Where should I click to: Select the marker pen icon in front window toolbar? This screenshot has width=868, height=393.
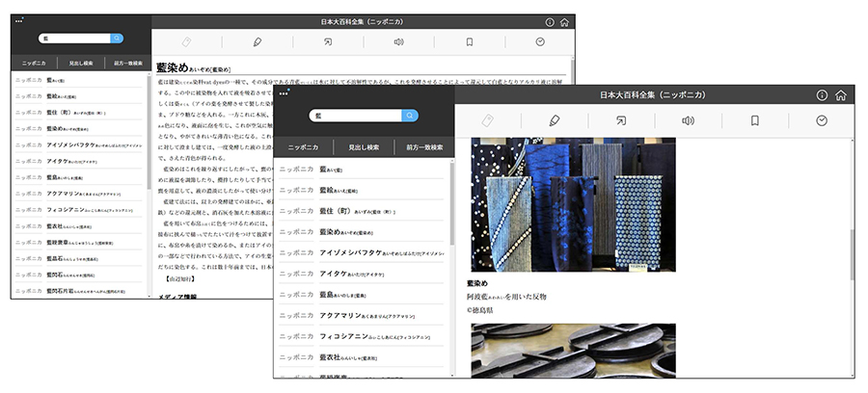[x=555, y=120]
